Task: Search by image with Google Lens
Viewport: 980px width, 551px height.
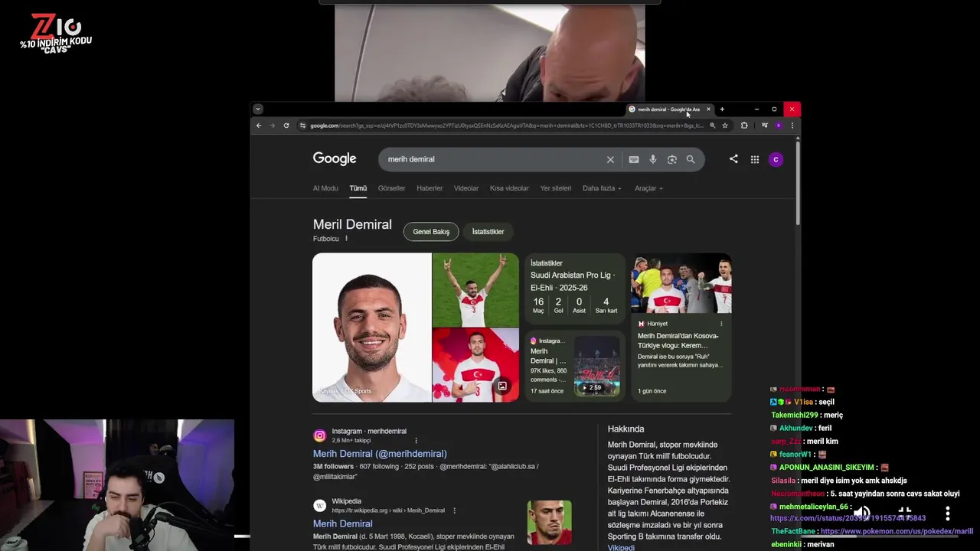Action: [x=672, y=159]
